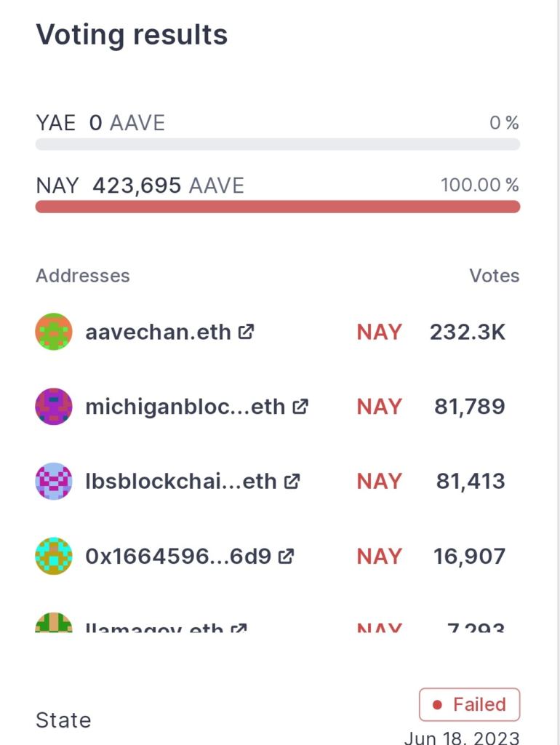Image resolution: width=560 pixels, height=745 pixels.
Task: Open external link icon next to aavechan.eth
Action: click(x=247, y=332)
